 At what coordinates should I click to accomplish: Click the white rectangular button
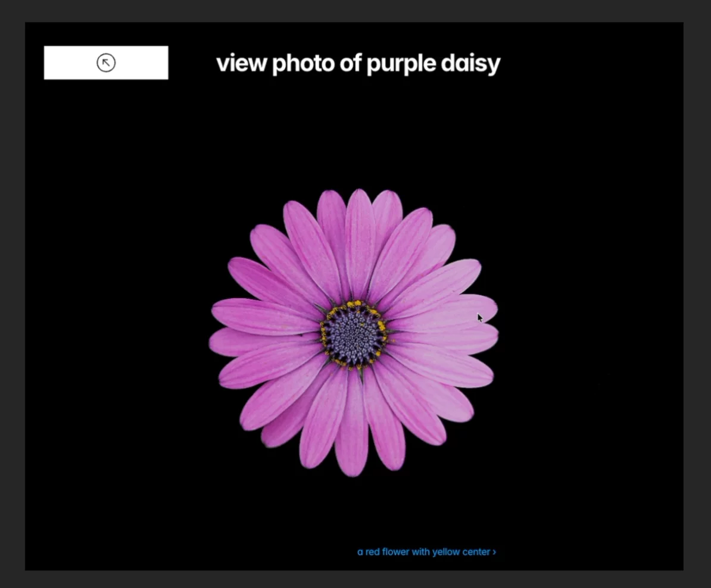point(106,62)
